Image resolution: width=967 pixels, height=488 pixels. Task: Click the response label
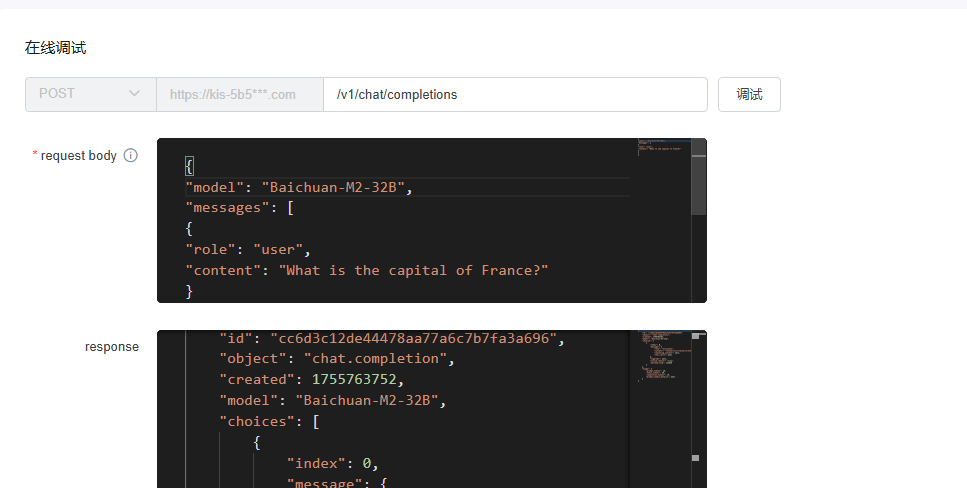click(x=112, y=347)
